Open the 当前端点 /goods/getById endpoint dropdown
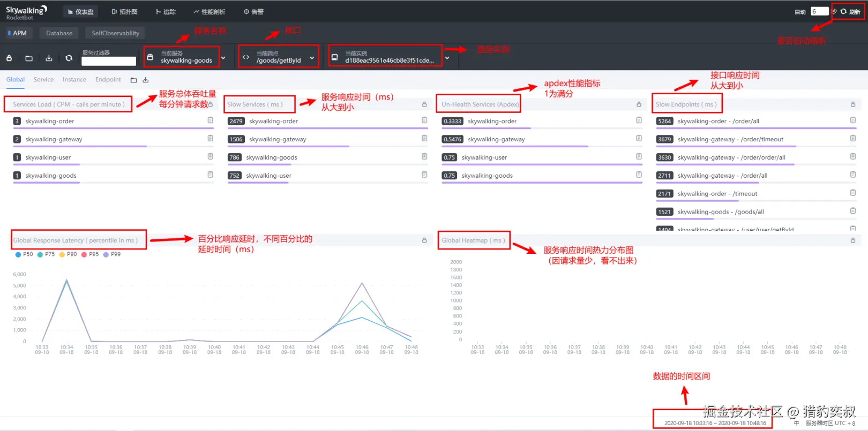 [x=279, y=57]
